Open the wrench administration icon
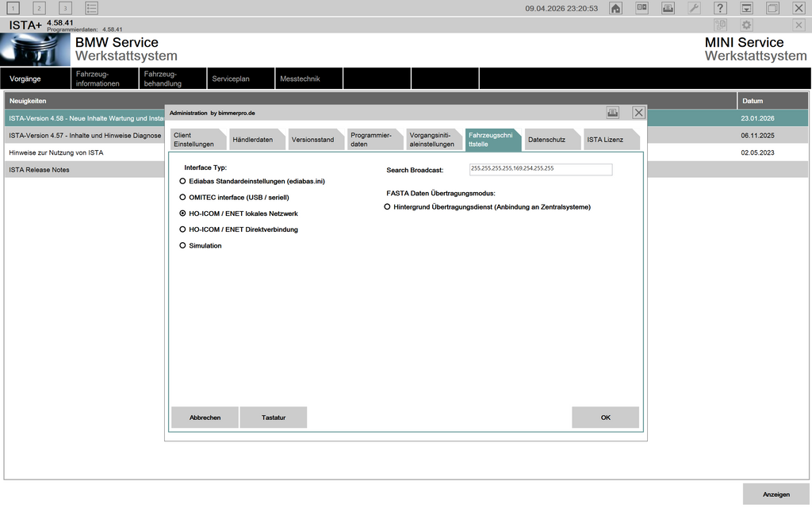 tap(694, 8)
